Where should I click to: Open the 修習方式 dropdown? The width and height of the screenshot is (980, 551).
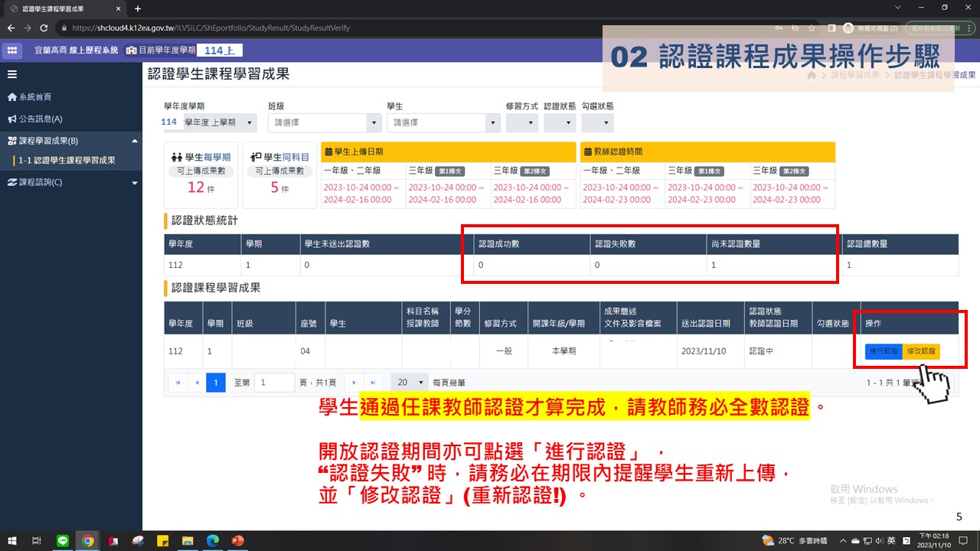[521, 122]
